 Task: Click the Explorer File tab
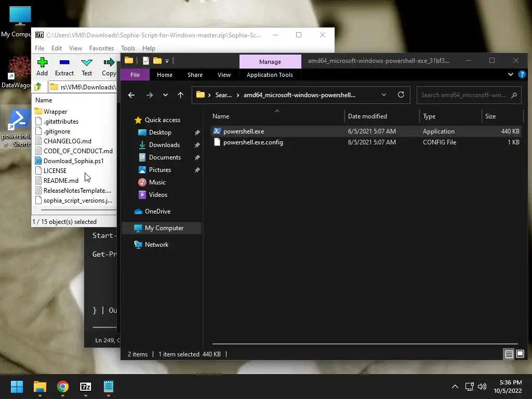(135, 75)
